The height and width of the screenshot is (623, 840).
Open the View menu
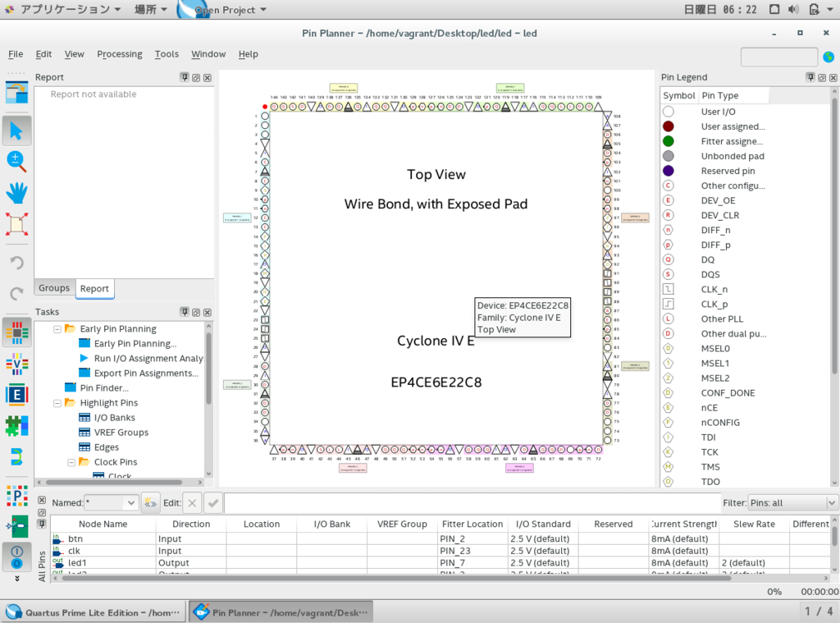point(74,54)
